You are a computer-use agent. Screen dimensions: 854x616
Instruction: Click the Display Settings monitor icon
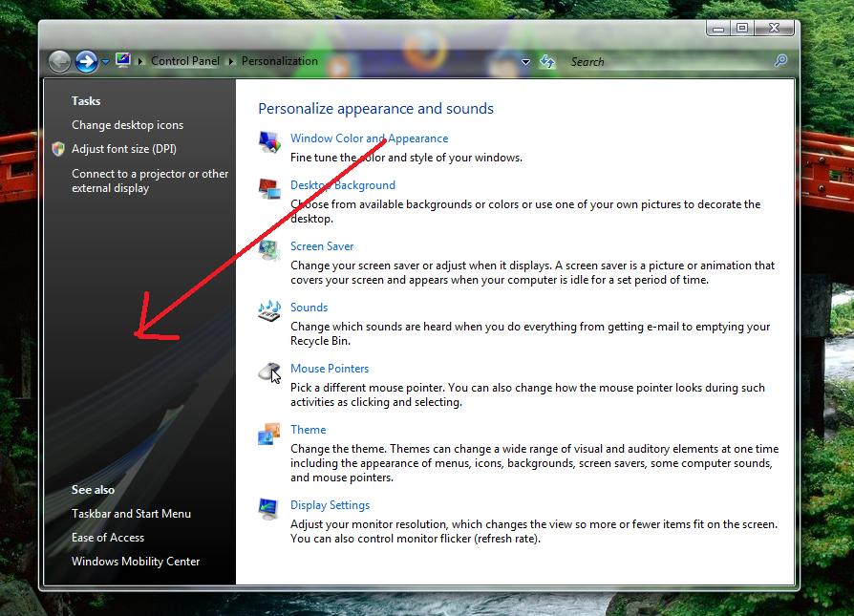point(269,509)
